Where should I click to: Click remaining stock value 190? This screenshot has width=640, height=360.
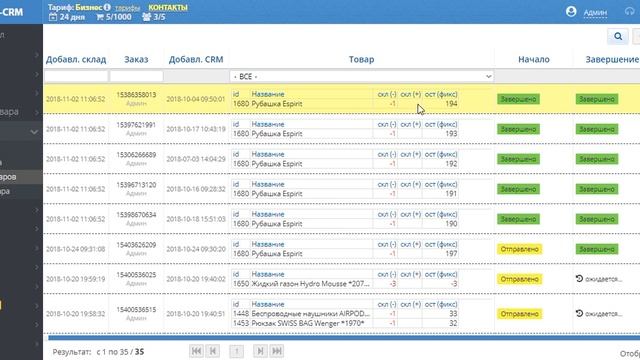[x=451, y=224]
